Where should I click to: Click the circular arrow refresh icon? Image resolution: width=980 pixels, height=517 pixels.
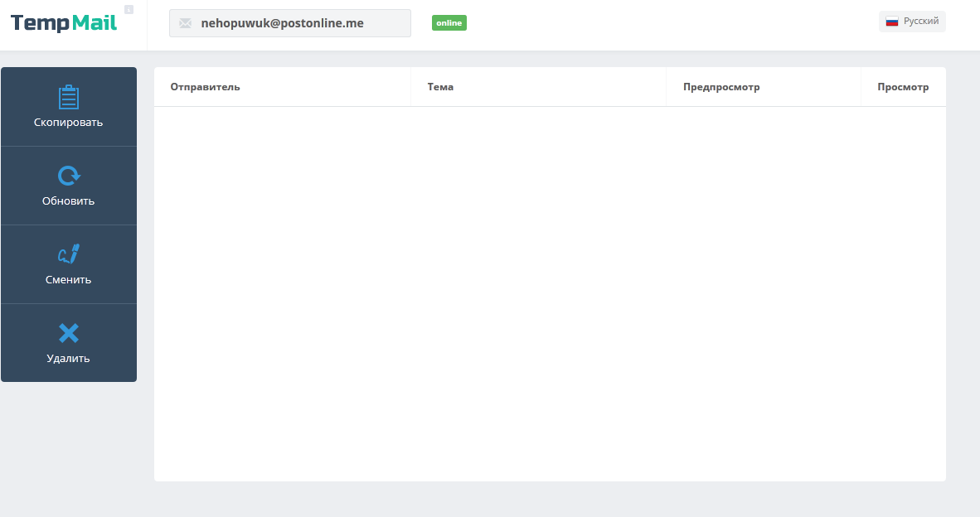coord(69,176)
